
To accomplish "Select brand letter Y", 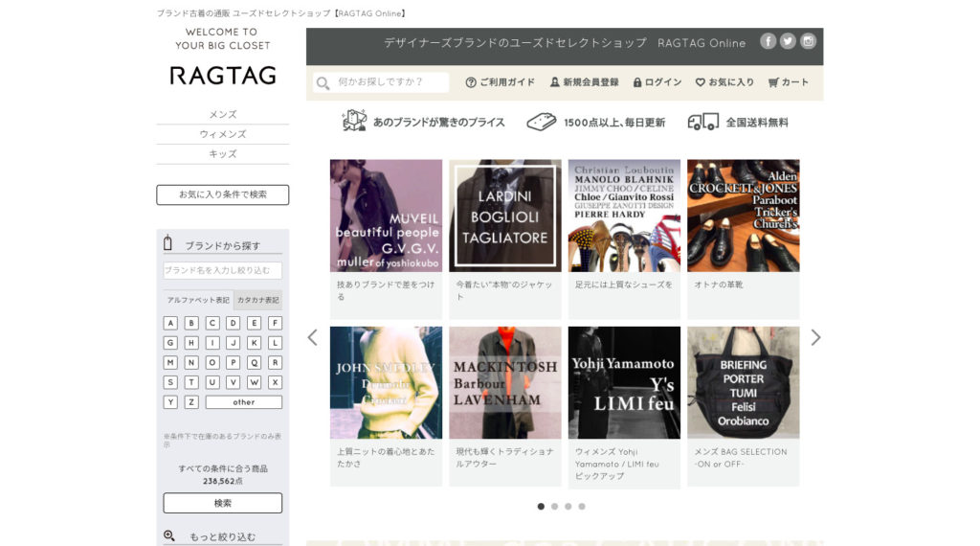I will pos(170,402).
